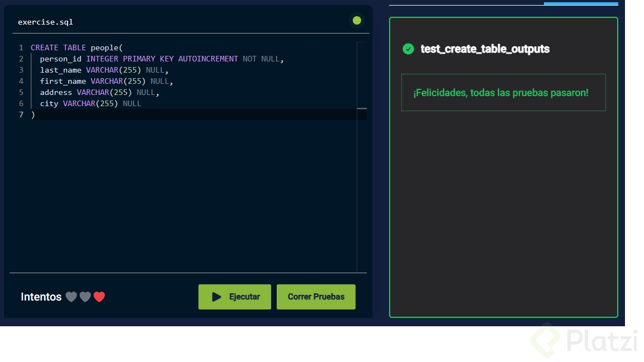
Task: Click the first_name VARCHAR line
Action: (106, 81)
